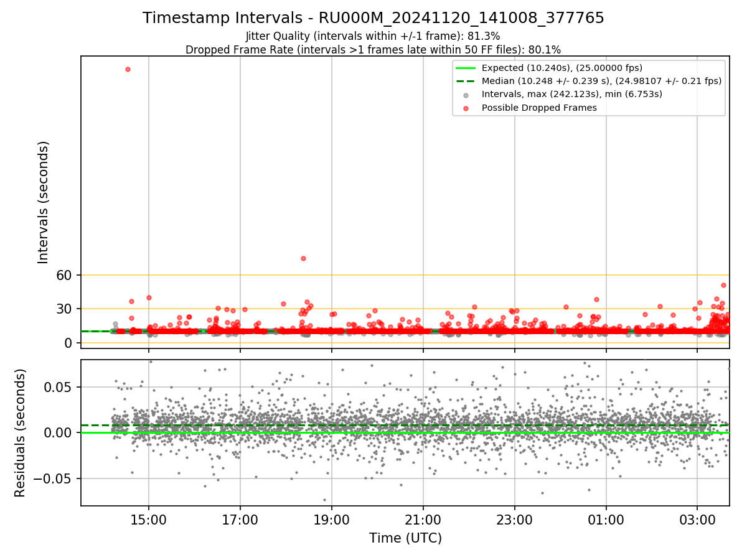Click the gray dot marker in the legend
Viewport: 747px width, 560px height.
pyautogui.click(x=466, y=95)
